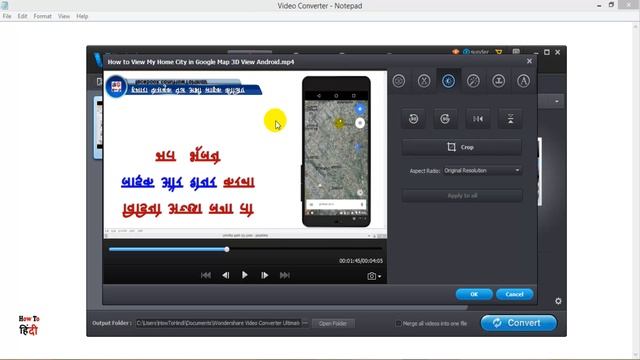Click the Convert button

519,323
